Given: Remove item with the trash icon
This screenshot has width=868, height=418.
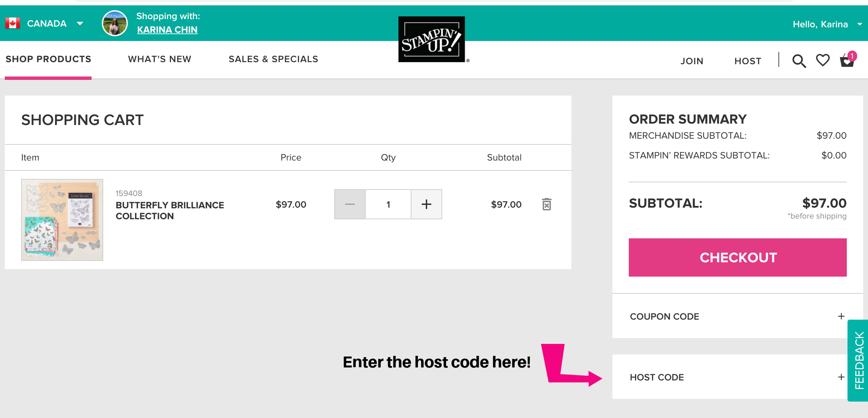Looking at the screenshot, I should pyautogui.click(x=546, y=204).
